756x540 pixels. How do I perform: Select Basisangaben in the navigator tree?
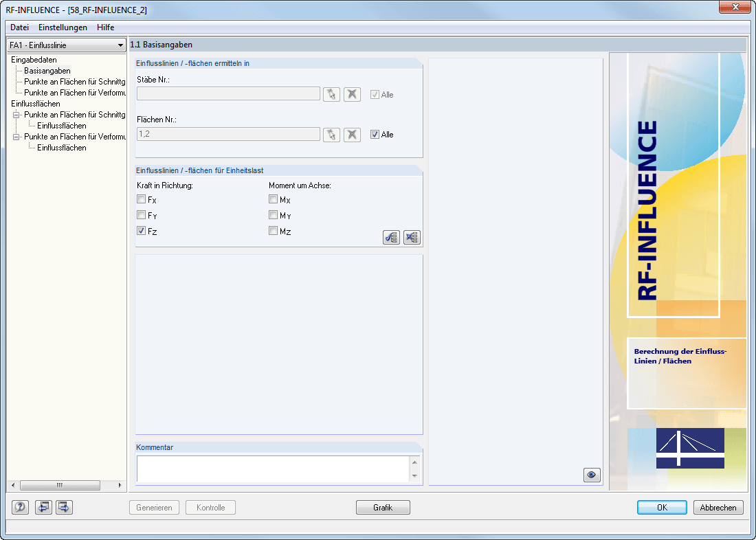47,71
